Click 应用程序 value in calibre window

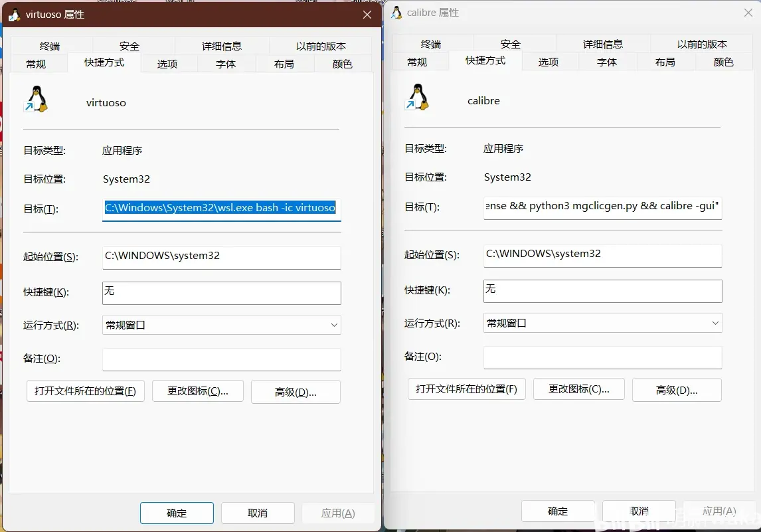click(x=503, y=149)
